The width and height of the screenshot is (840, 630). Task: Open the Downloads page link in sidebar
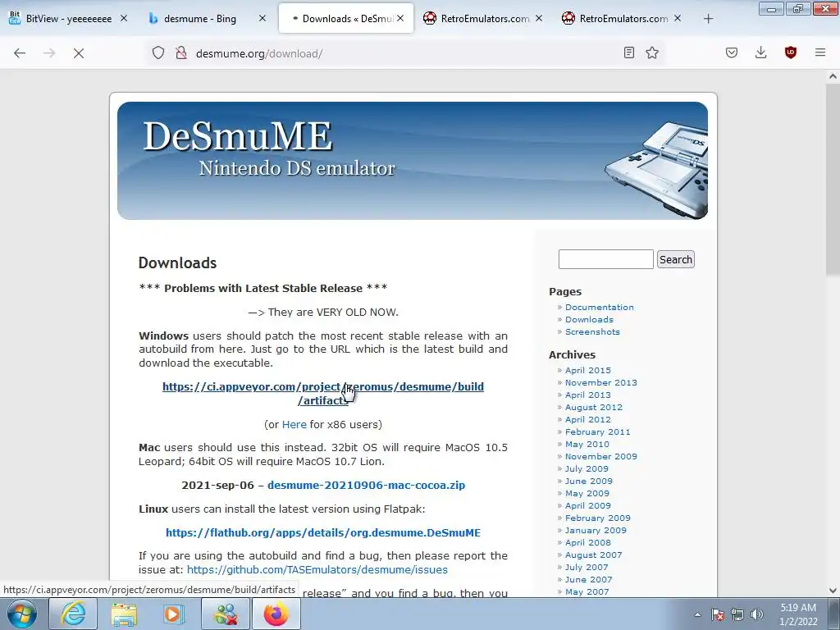[x=589, y=319]
